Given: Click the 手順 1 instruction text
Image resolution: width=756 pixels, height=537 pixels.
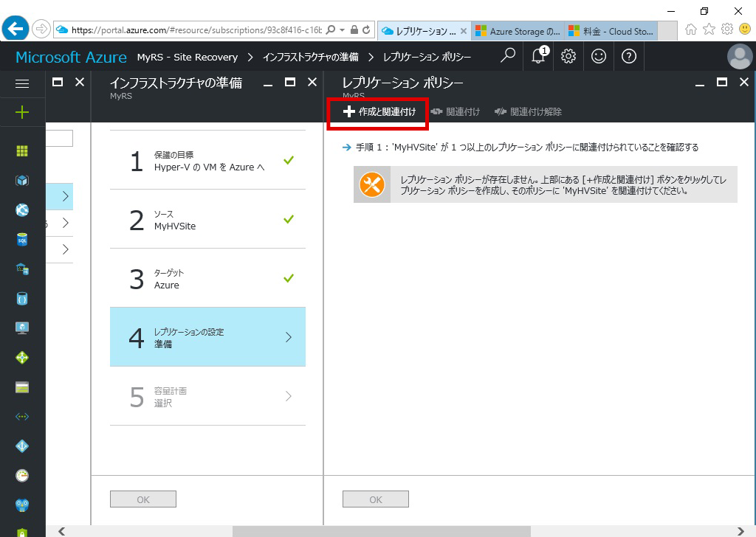Looking at the screenshot, I should 527,148.
